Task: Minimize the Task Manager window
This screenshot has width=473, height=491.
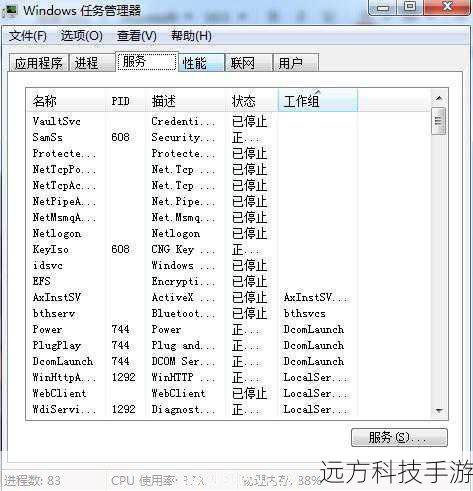Action: click(x=383, y=7)
